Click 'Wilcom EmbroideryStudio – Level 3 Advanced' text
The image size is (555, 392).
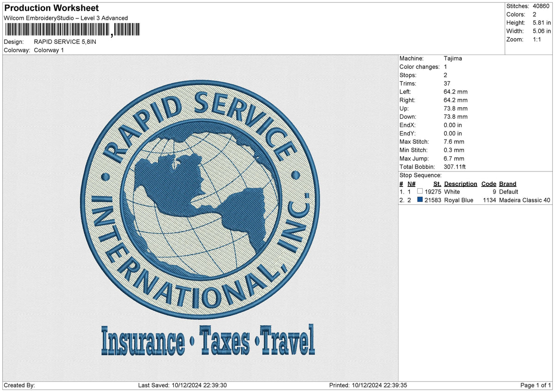66,18
